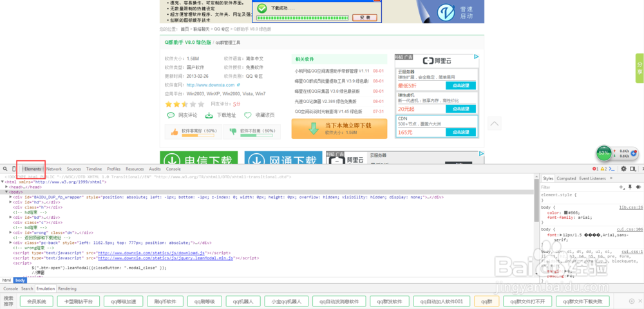Viewport: 644px width, 309px height.
Task: Click the ad choices triangle icon on the 阿里云 ad
Action: 476,57
